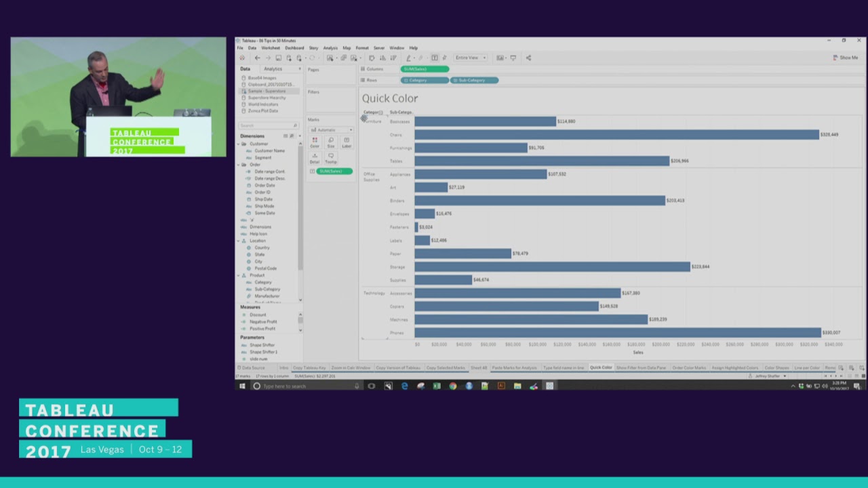Click the find field magnifier icon beside Dimensions
Image resolution: width=868 pixels, height=488 pixels.
292,136
